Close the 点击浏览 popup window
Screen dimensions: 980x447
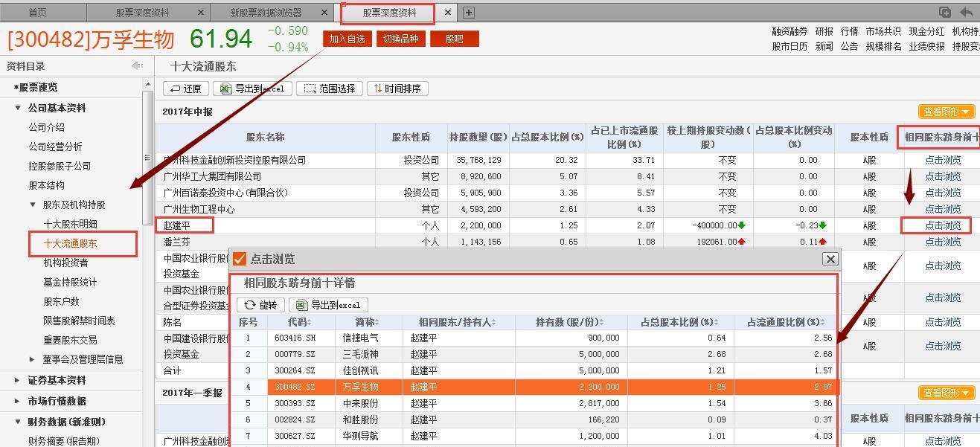(x=830, y=259)
